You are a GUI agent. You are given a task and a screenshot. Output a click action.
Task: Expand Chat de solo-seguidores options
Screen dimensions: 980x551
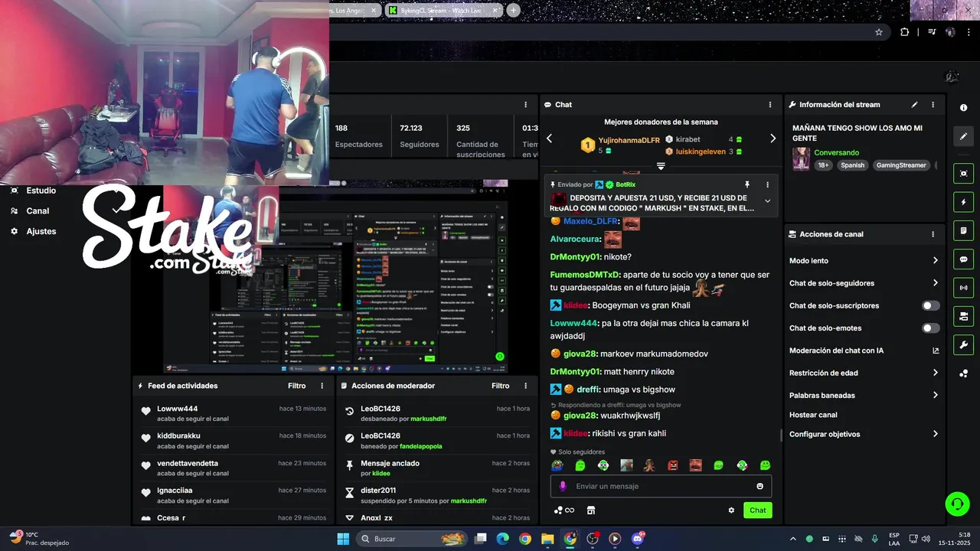click(935, 283)
